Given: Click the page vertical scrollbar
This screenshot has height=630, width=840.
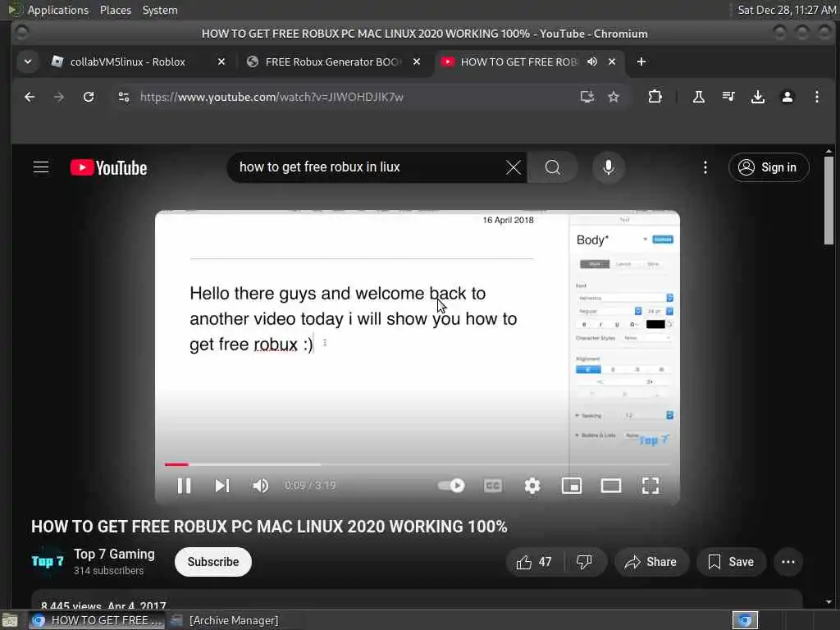Looking at the screenshot, I should coord(829,200).
